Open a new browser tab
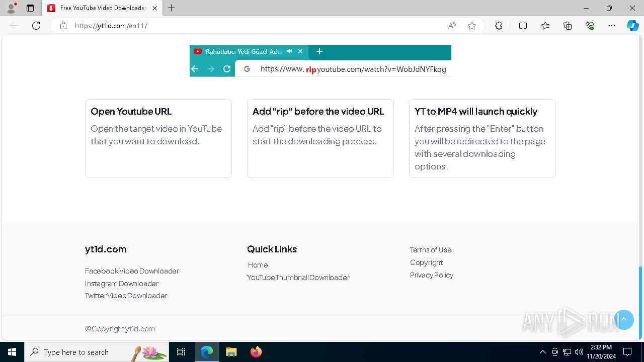 click(171, 8)
